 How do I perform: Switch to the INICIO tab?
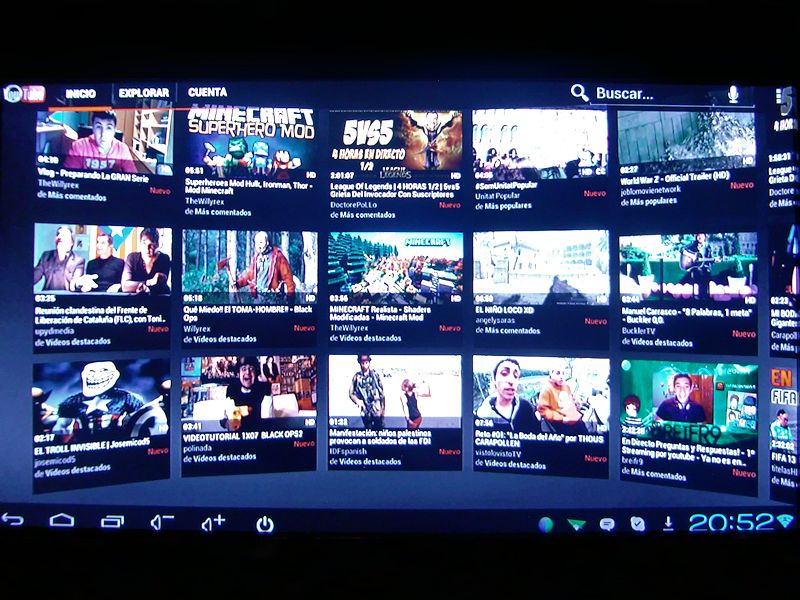click(81, 94)
